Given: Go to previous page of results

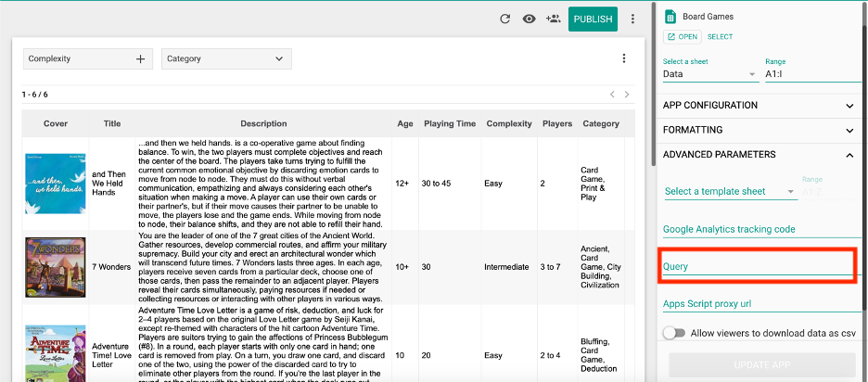Looking at the screenshot, I should [x=612, y=95].
